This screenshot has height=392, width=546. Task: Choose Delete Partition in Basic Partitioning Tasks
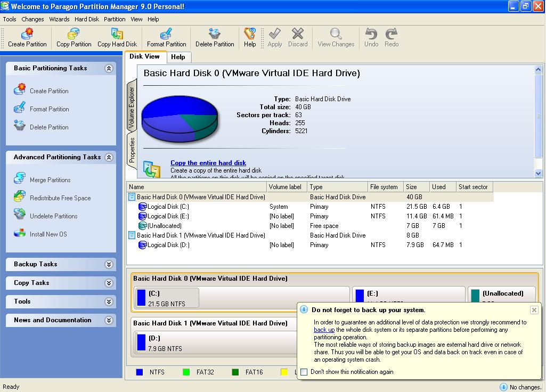tap(49, 127)
